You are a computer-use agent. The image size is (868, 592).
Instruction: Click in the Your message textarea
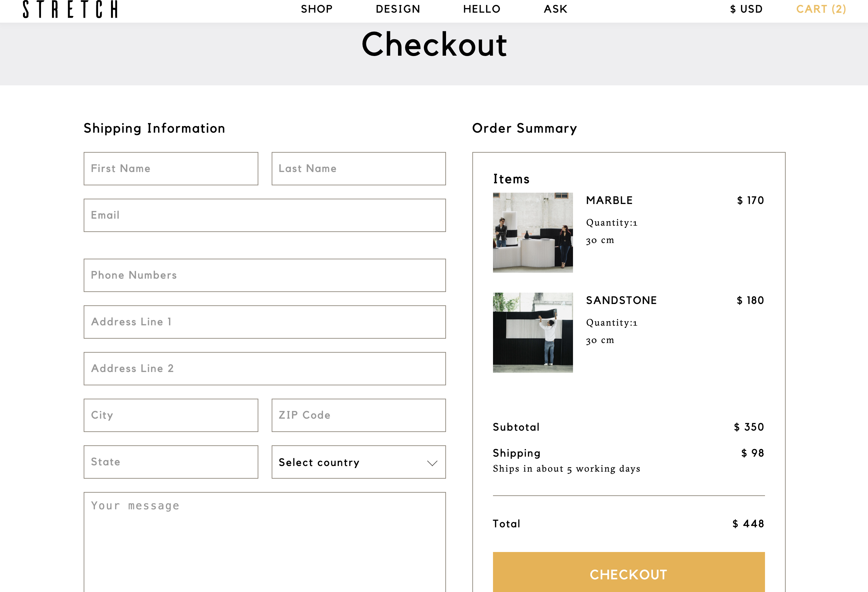(x=264, y=542)
